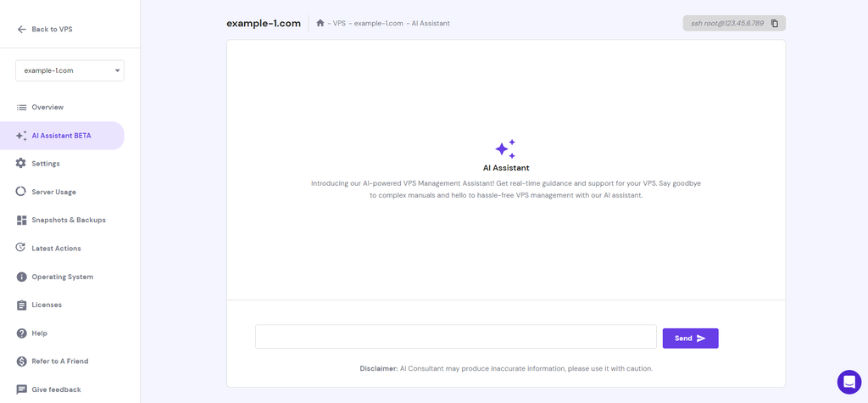Viewport: 868px width, 403px height.
Task: Click the paragraph starting "Introducing our AI-powered"
Action: (506, 189)
